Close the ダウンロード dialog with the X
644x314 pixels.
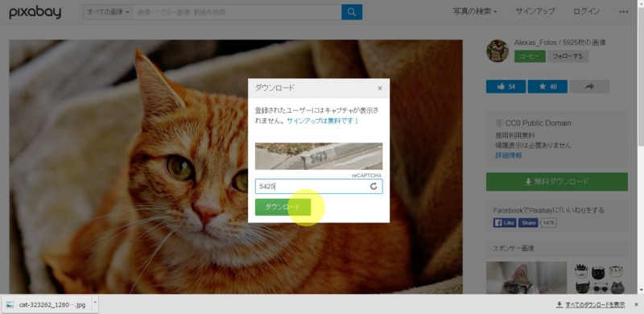[x=379, y=88]
